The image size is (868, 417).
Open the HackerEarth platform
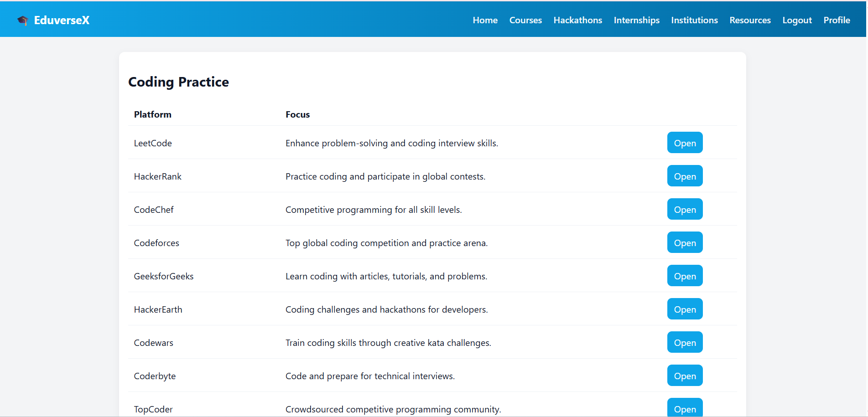pyautogui.click(x=685, y=309)
